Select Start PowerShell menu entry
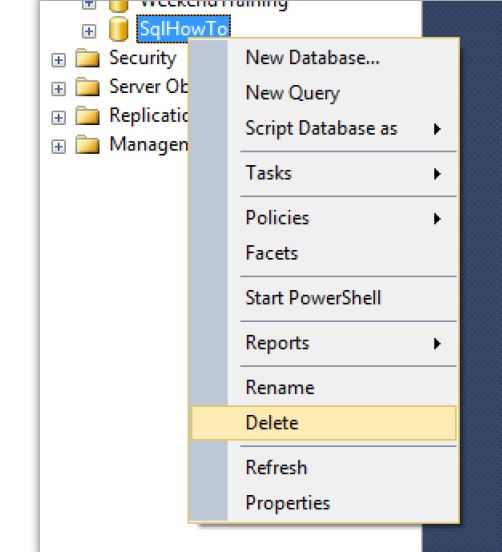The height and width of the screenshot is (552, 502). 324,298
